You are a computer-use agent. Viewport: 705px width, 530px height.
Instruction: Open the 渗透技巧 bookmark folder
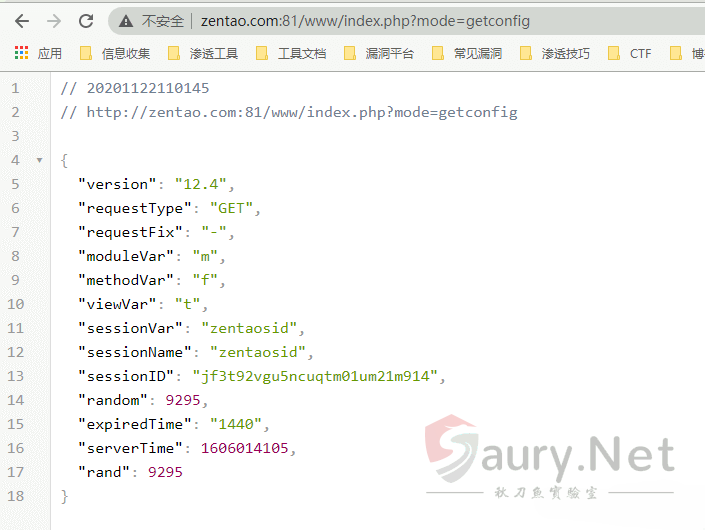(x=555, y=53)
